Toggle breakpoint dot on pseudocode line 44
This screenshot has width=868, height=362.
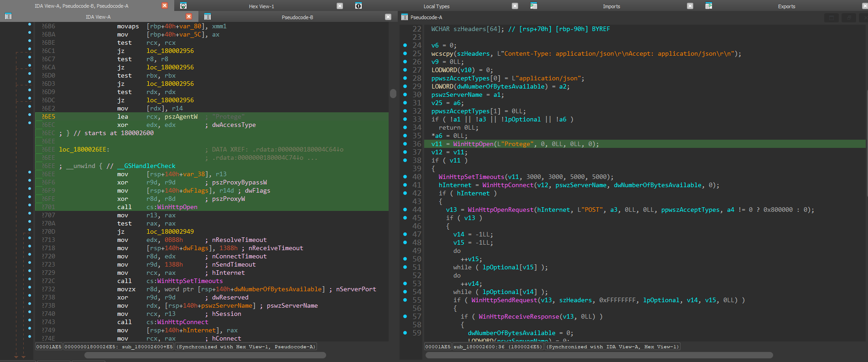(x=405, y=210)
